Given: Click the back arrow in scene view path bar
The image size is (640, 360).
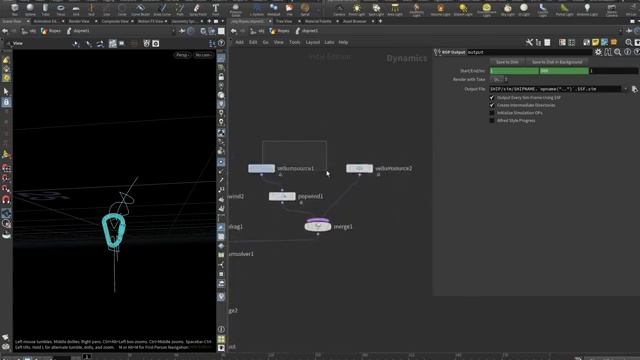Looking at the screenshot, I should click(5, 31).
